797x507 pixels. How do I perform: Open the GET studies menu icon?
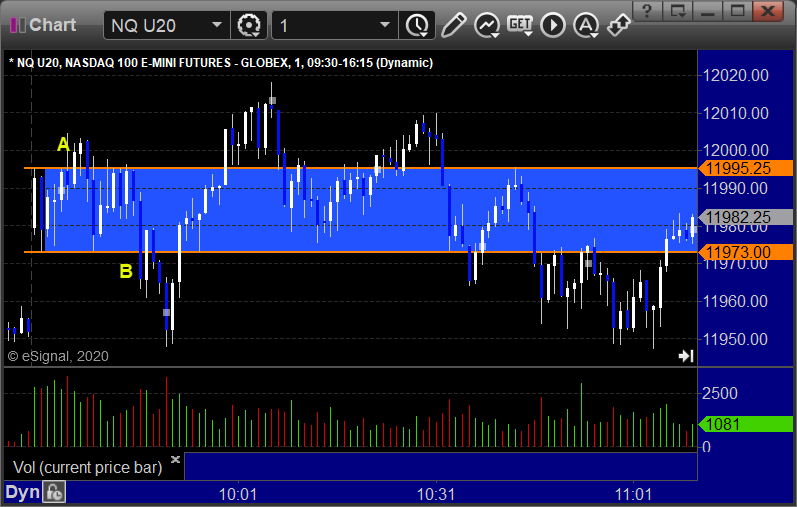(x=520, y=25)
